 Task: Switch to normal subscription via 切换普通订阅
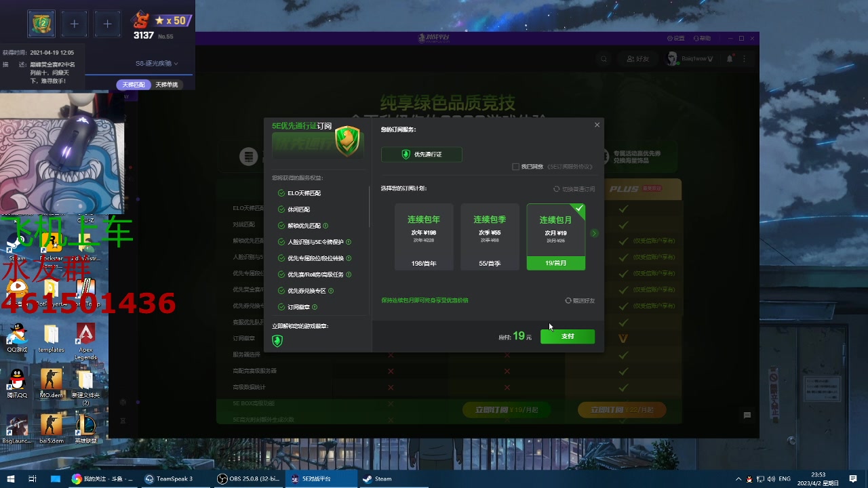tap(574, 189)
